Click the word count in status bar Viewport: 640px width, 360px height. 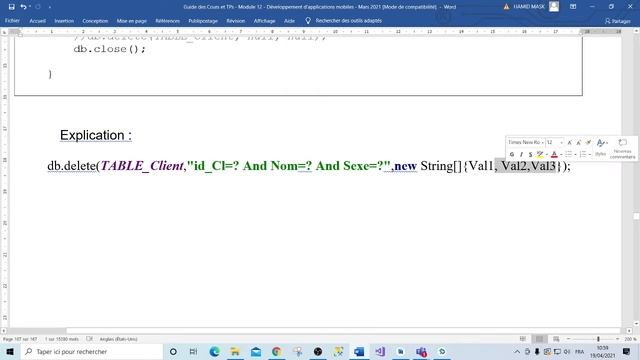pos(62,339)
